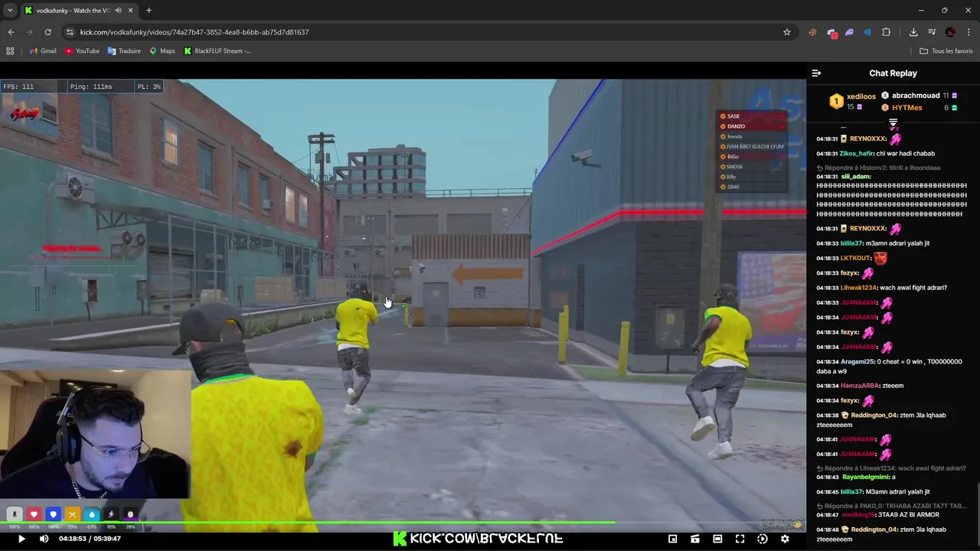Expand the leaderboard chevron below HYTMes

pyautogui.click(x=893, y=122)
